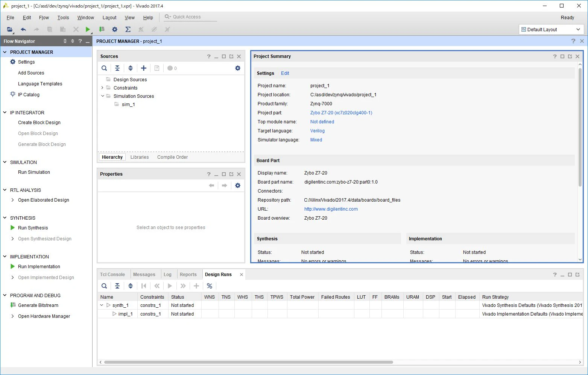Click the Zybo Z7-20 project part link
The image size is (588, 375).
point(341,113)
